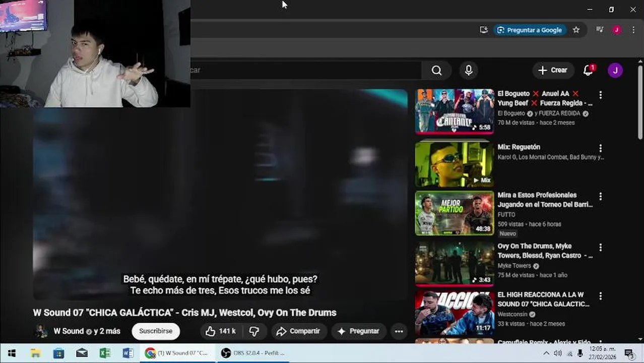The width and height of the screenshot is (644, 363).
Task: Open Ovy On The Drums video thumbnail
Action: point(455,264)
